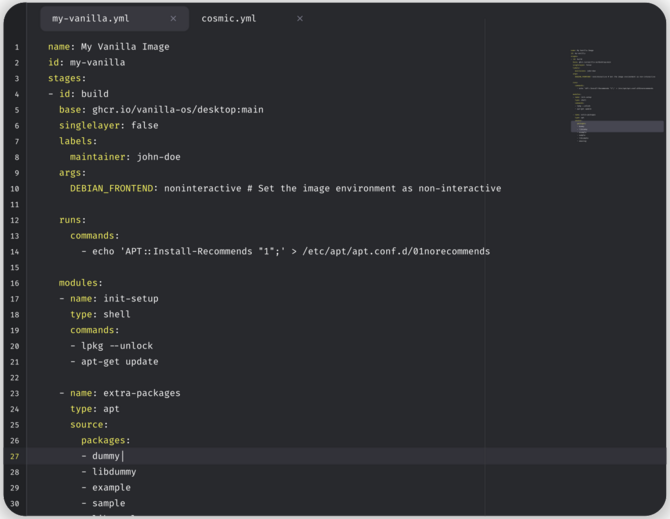Click the 'noninteractive' value
Viewport: 670px width, 519px height.
pos(203,188)
